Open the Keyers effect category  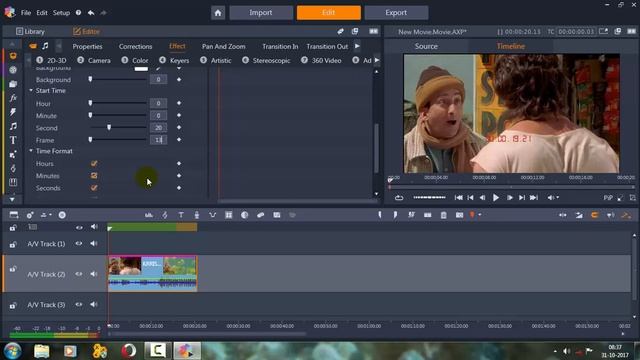point(174,60)
